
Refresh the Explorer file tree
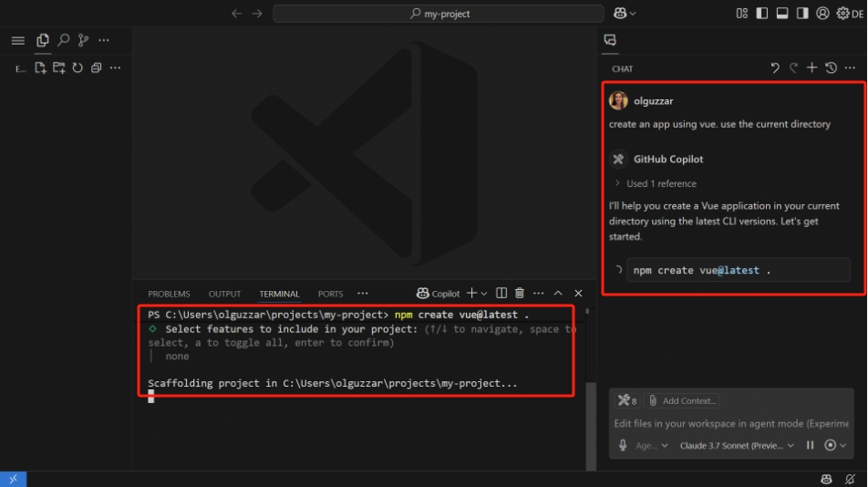(x=77, y=68)
